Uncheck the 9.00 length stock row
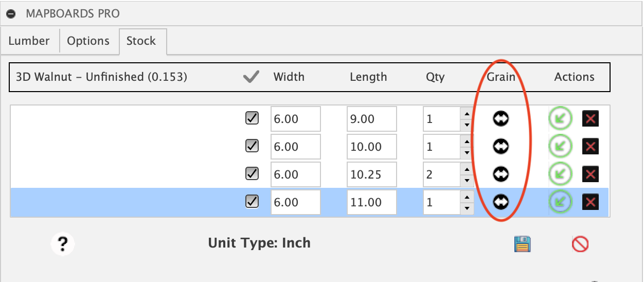This screenshot has height=282, width=644. click(252, 118)
